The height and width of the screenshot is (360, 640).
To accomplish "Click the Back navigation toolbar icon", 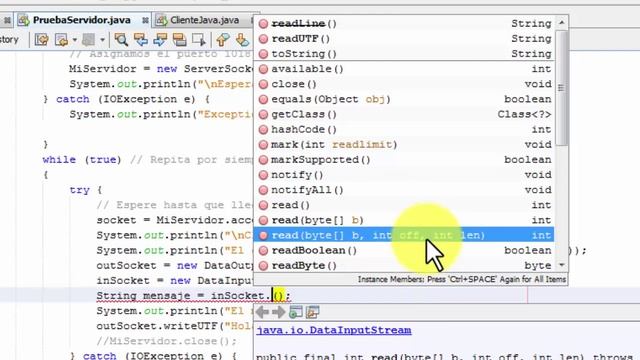I will (x=62, y=40).
